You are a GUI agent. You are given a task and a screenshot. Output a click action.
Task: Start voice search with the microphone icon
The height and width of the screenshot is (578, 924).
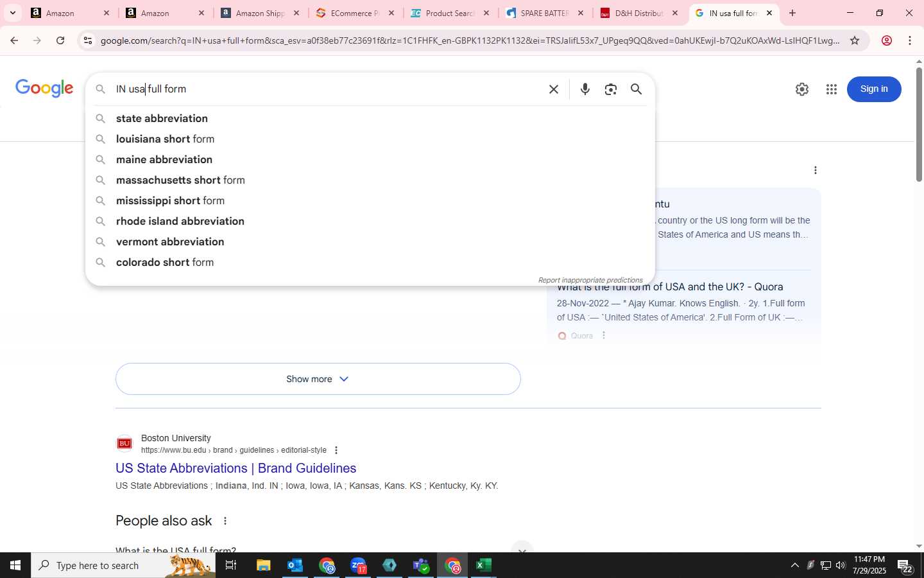click(585, 89)
